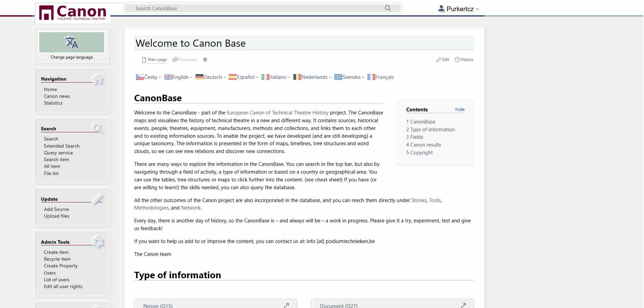The image size is (644, 308).
Task: Open Users in Admin Tools
Action: (50, 273)
